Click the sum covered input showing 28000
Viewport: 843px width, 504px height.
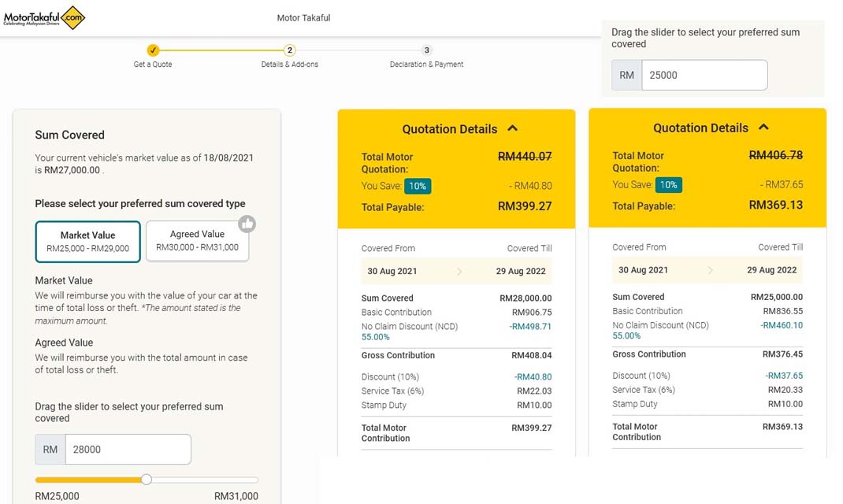click(x=128, y=450)
